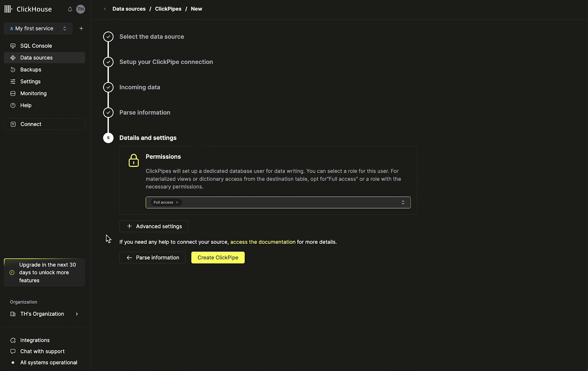The height and width of the screenshot is (371, 588).
Task: Click the back chevron beside Data sources
Action: (105, 9)
